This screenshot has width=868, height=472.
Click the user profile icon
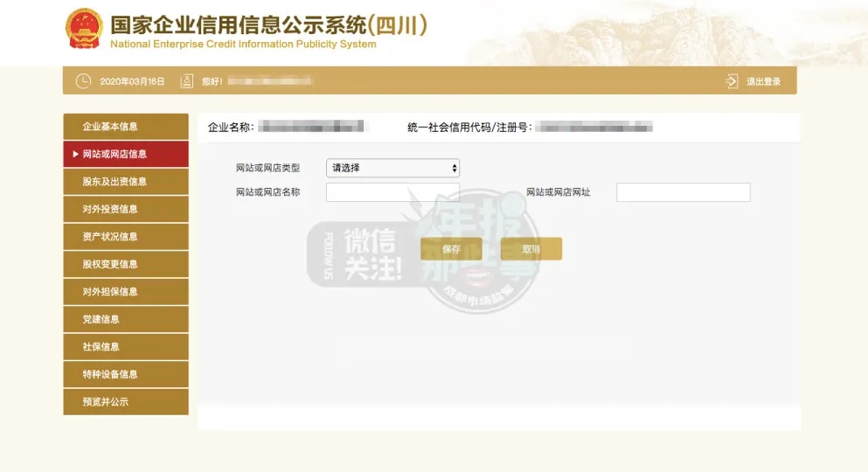(186, 81)
